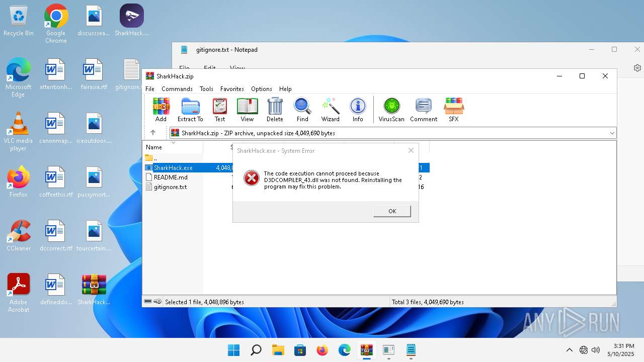
Task: Add an archive Comment
Action: pyautogui.click(x=424, y=110)
